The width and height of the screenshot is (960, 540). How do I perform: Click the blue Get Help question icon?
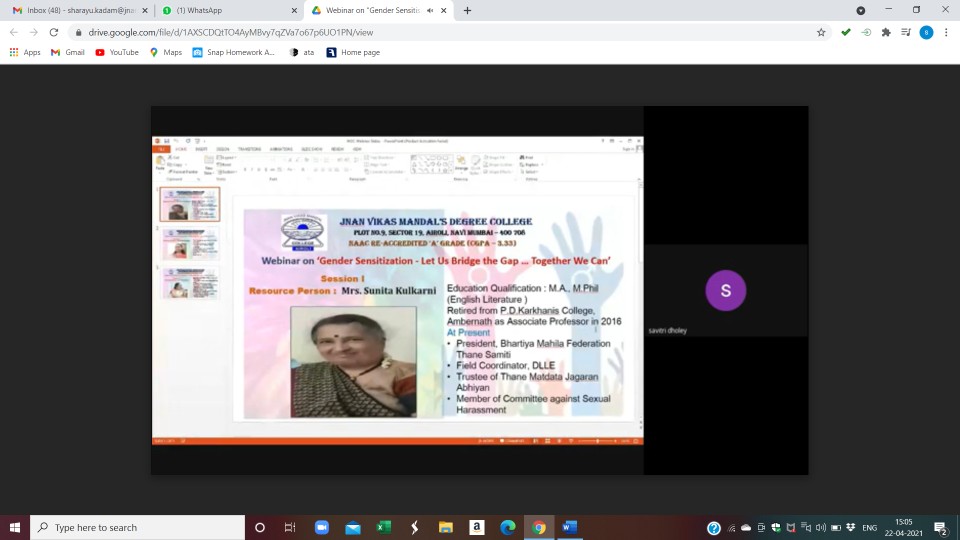[714, 528]
